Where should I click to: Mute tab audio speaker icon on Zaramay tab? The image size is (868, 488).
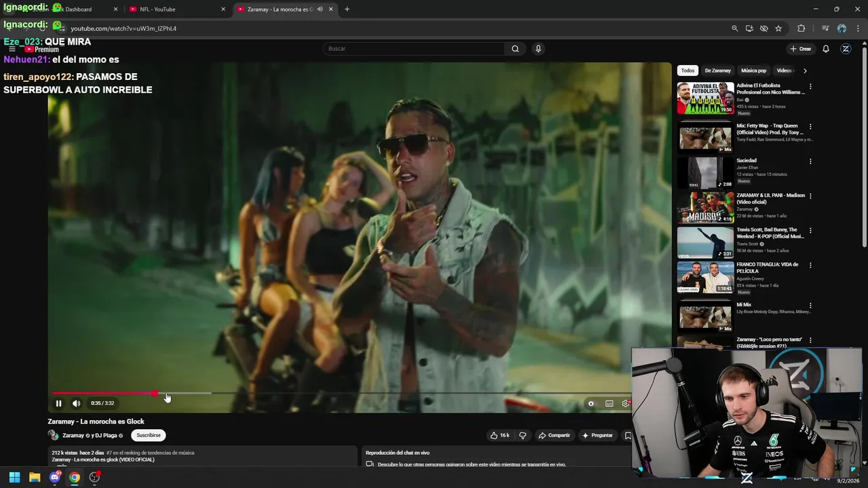click(320, 9)
